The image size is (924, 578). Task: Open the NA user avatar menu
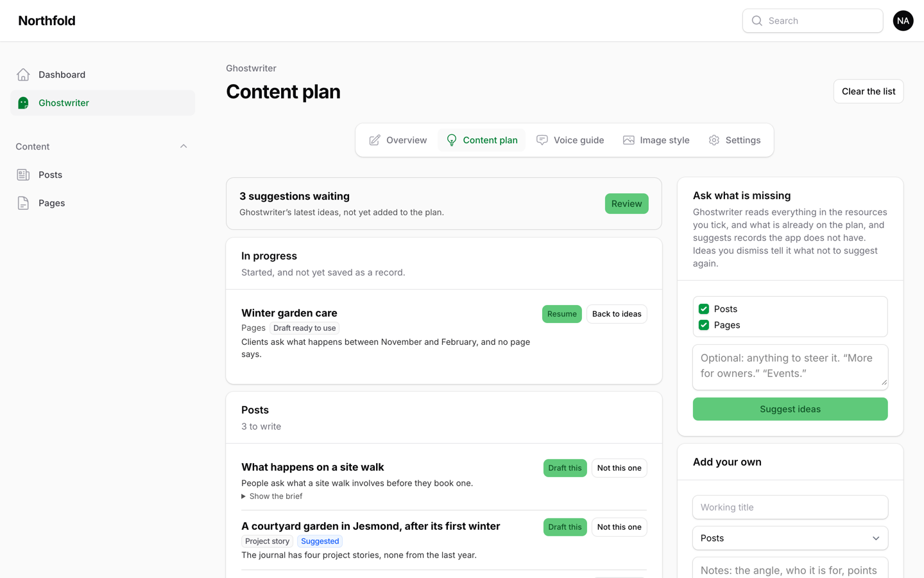(x=903, y=21)
